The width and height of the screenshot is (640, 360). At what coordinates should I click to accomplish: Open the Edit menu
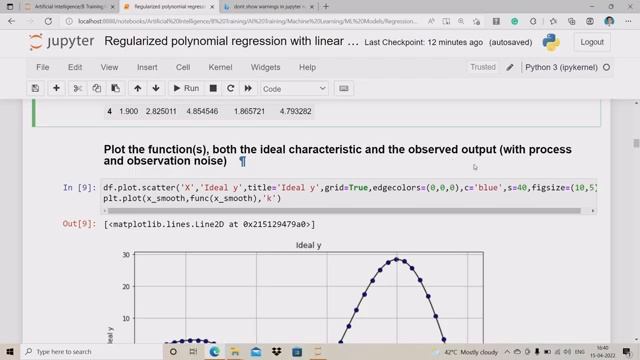point(75,67)
